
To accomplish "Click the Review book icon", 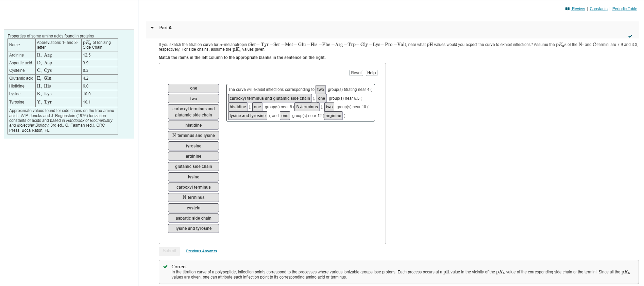I will click(x=567, y=9).
